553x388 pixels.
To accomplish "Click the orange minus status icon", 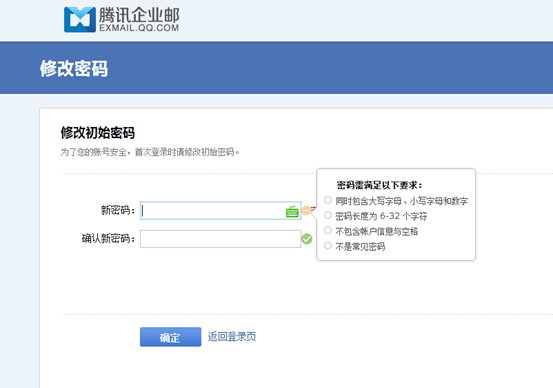I will (x=306, y=211).
